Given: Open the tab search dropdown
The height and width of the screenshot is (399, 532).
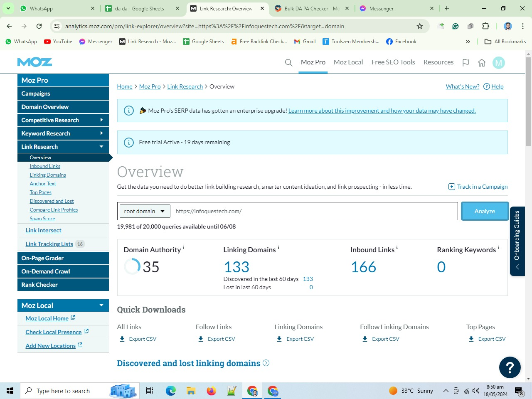Looking at the screenshot, I should (8, 8).
